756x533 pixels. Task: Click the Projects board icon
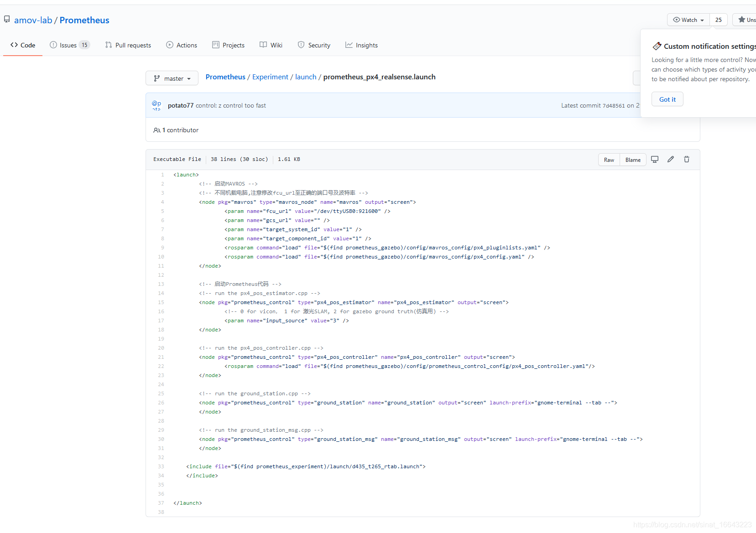tap(216, 45)
